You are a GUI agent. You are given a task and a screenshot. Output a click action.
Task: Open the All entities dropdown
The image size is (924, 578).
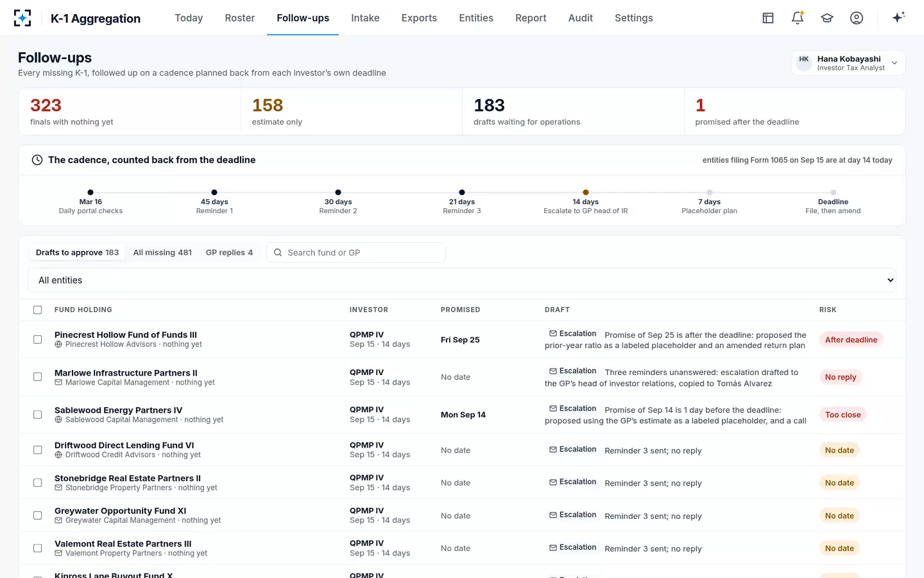point(462,280)
